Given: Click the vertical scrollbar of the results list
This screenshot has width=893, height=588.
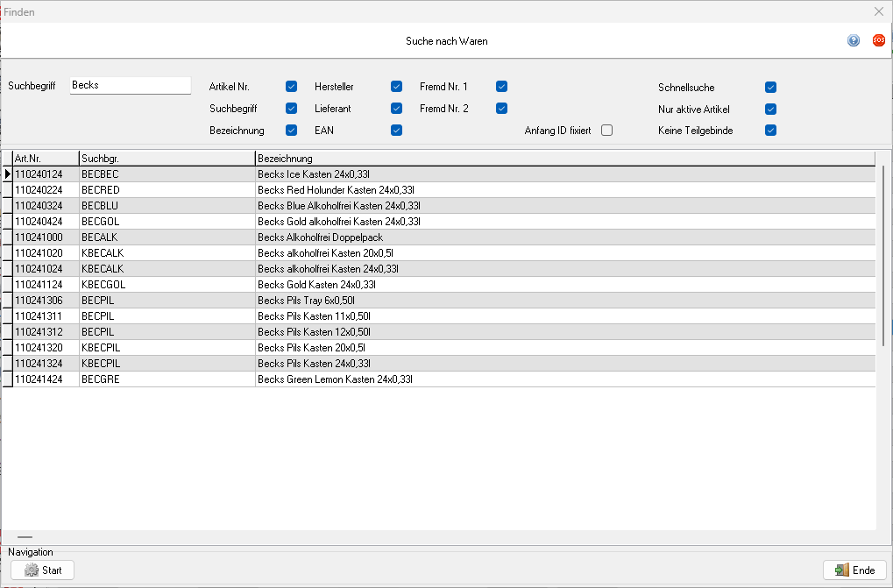Looking at the screenshot, I should [882, 245].
